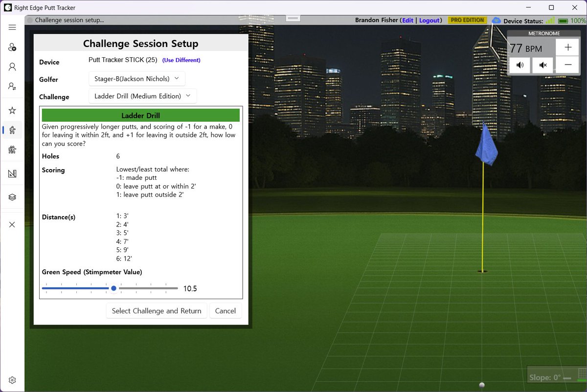
Task: Click the app logo in title bar
Action: point(7,7)
